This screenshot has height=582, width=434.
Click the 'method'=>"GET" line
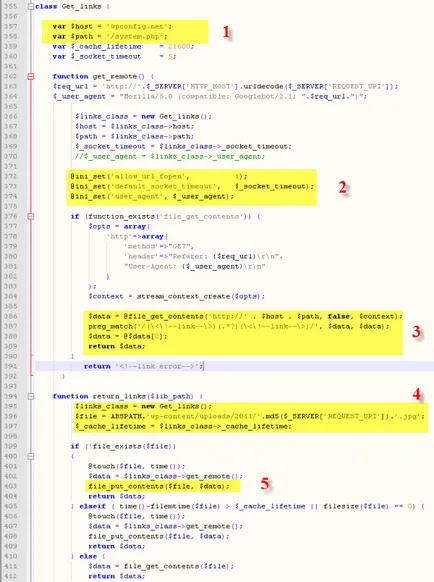159,246
